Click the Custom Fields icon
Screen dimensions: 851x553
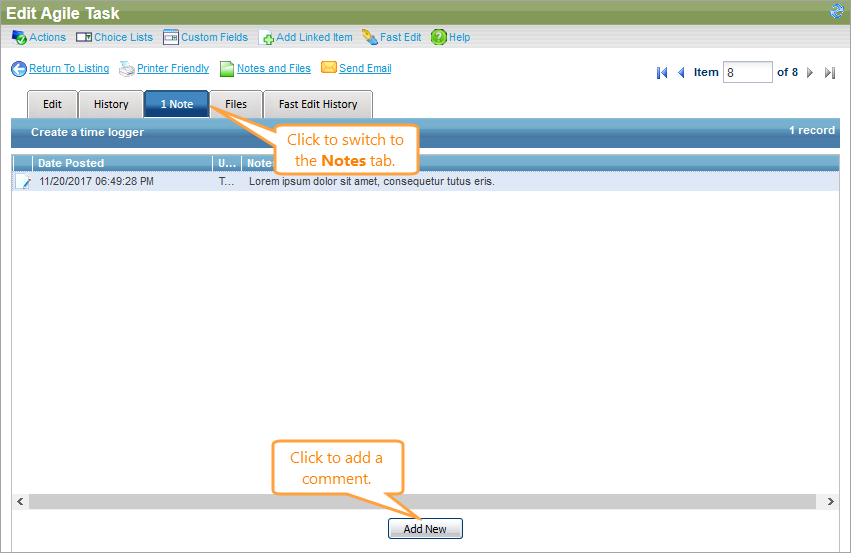pyautogui.click(x=170, y=37)
